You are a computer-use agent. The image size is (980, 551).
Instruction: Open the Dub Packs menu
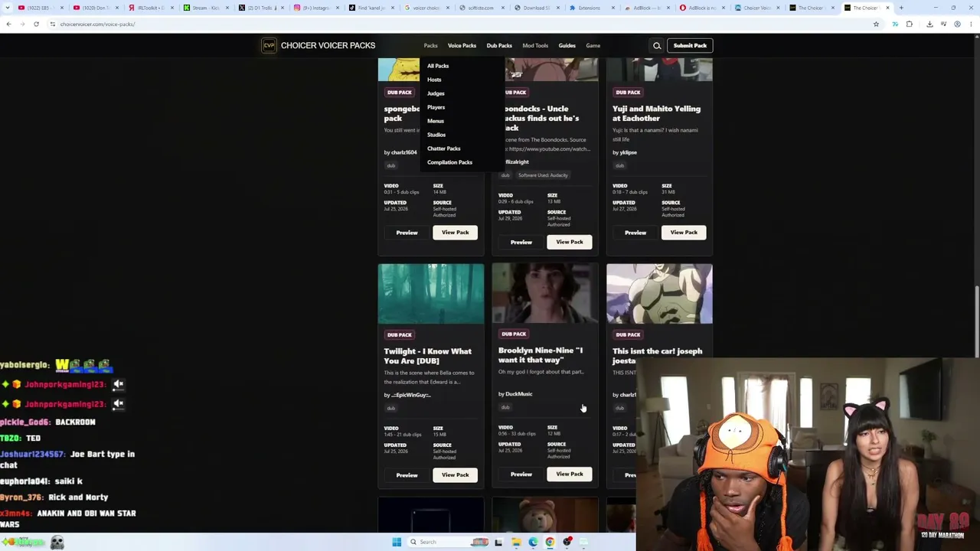[x=499, y=46]
